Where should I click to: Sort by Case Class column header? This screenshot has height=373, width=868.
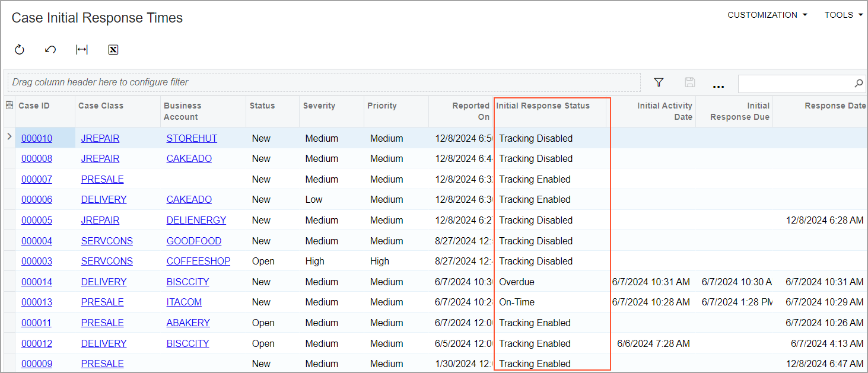pos(101,106)
